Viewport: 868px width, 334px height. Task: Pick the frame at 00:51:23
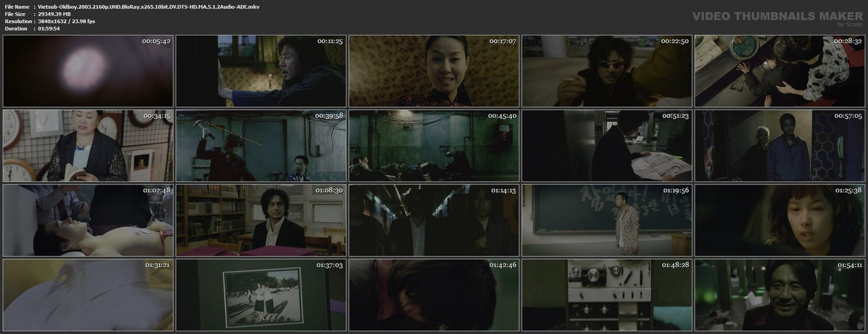click(x=607, y=145)
